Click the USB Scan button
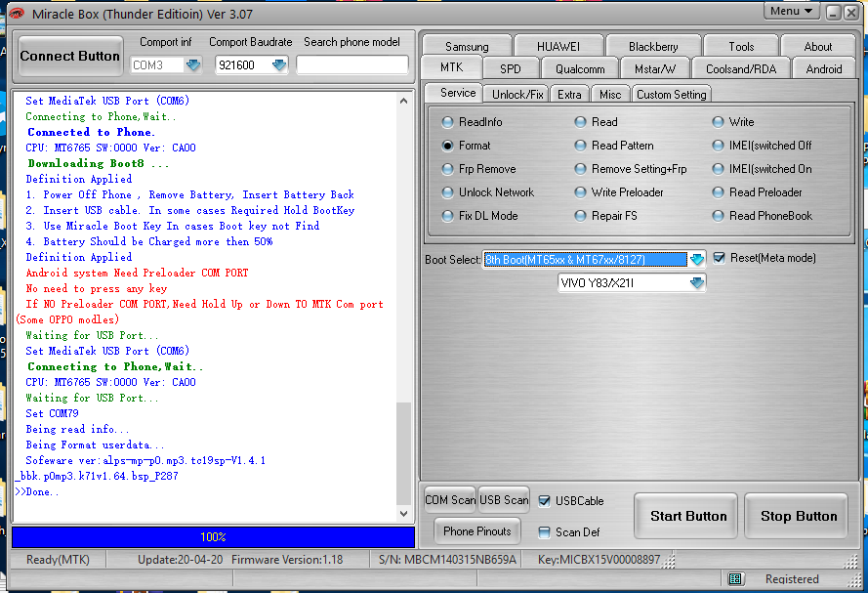The image size is (868, 593). point(504,500)
